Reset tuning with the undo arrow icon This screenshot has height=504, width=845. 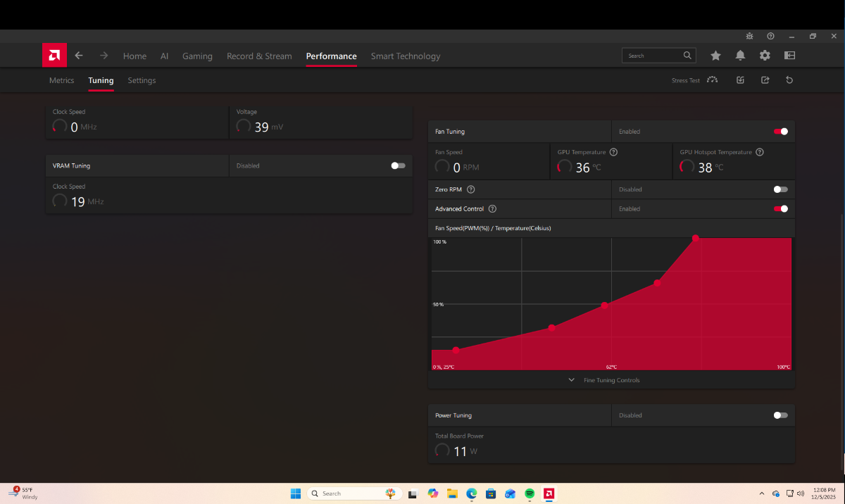point(789,80)
